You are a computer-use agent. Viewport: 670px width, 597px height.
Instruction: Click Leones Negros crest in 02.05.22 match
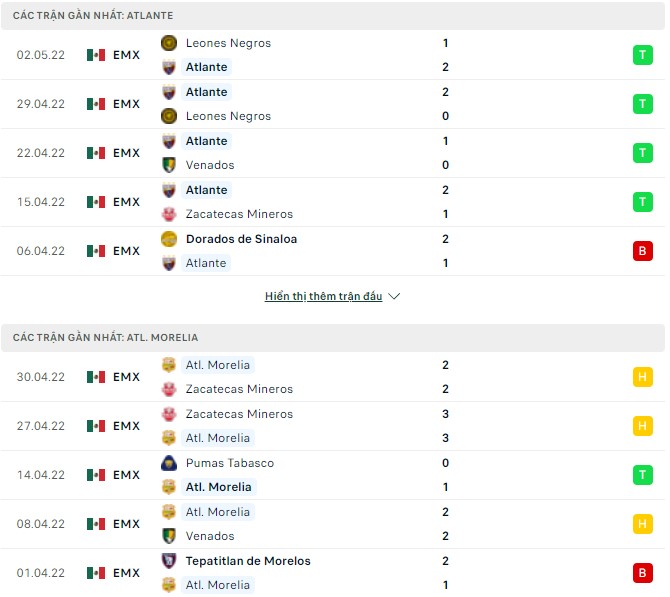pos(169,43)
